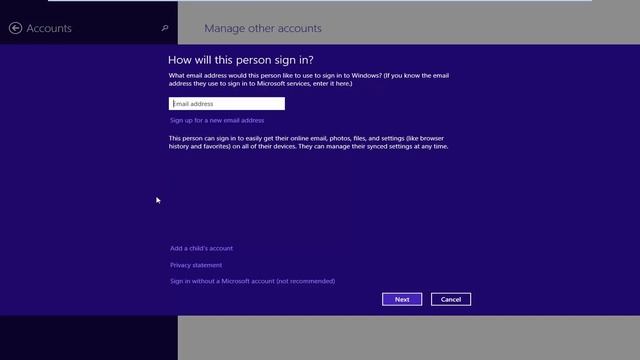Image resolution: width=640 pixels, height=360 pixels.
Task: Go back using the Accounts back arrow
Action: (16, 28)
